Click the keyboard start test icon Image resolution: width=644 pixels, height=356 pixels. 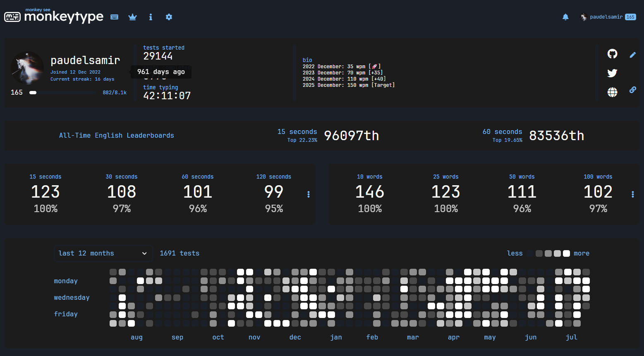point(115,17)
